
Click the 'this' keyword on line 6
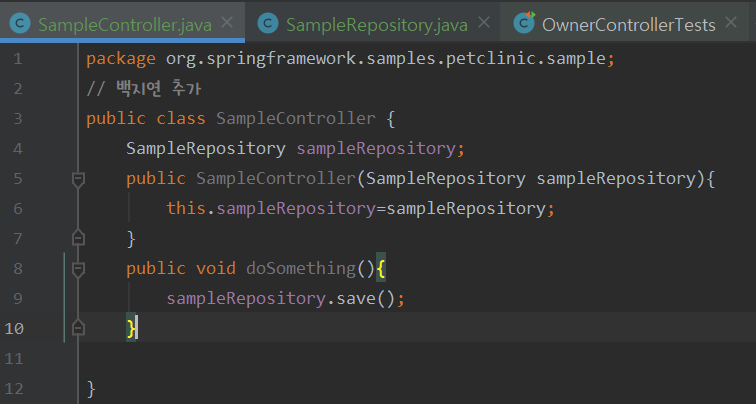click(x=186, y=208)
